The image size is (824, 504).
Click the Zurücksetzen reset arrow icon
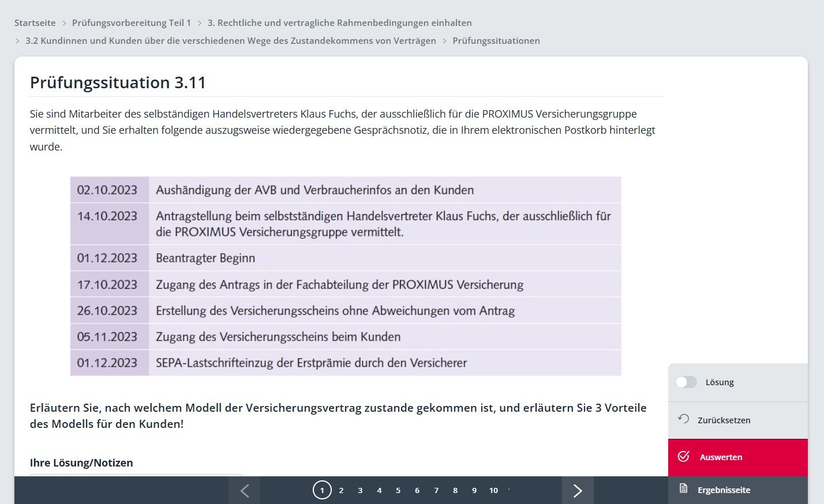[684, 419]
